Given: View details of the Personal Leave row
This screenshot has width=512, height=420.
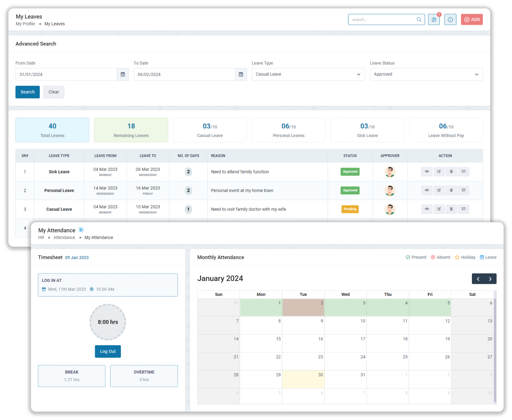Looking at the screenshot, I should [427, 191].
